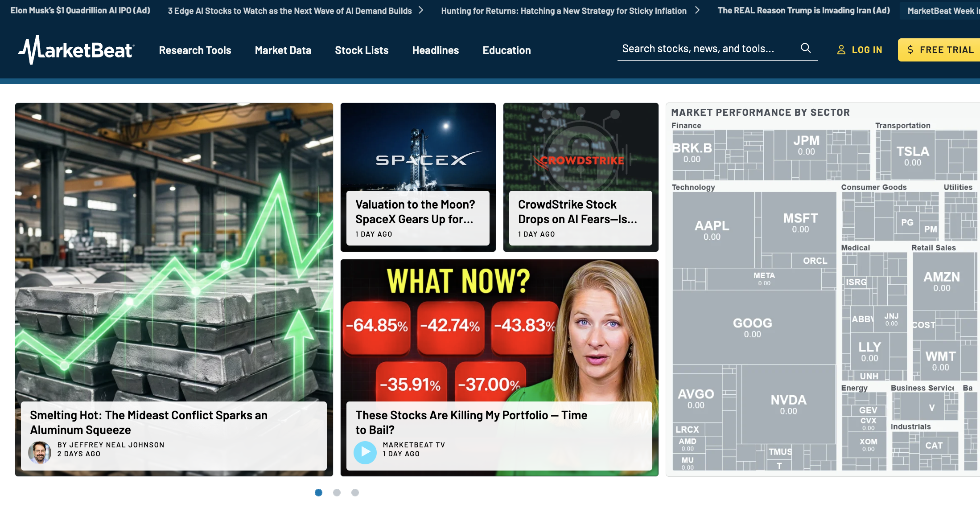Click the search magnifier icon
The image size is (980, 516).
click(x=805, y=48)
